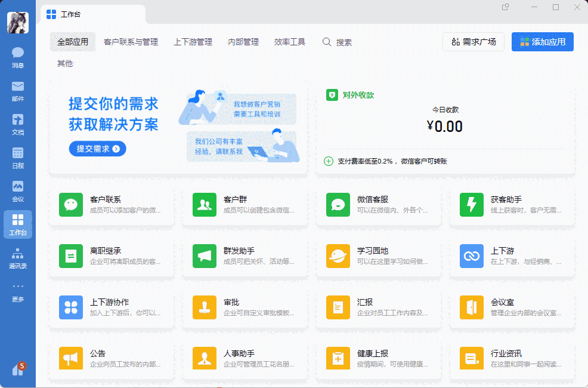Open the 微信客服 app icon
The image size is (588, 388).
coord(338,205)
